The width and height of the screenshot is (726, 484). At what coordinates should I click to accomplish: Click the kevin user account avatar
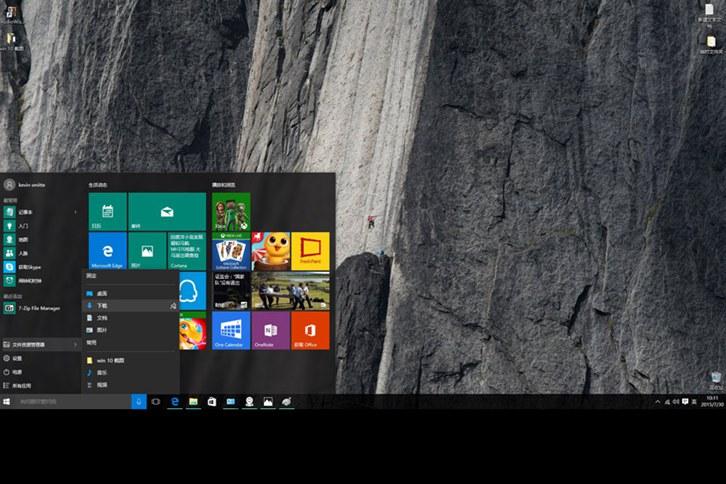click(x=9, y=184)
